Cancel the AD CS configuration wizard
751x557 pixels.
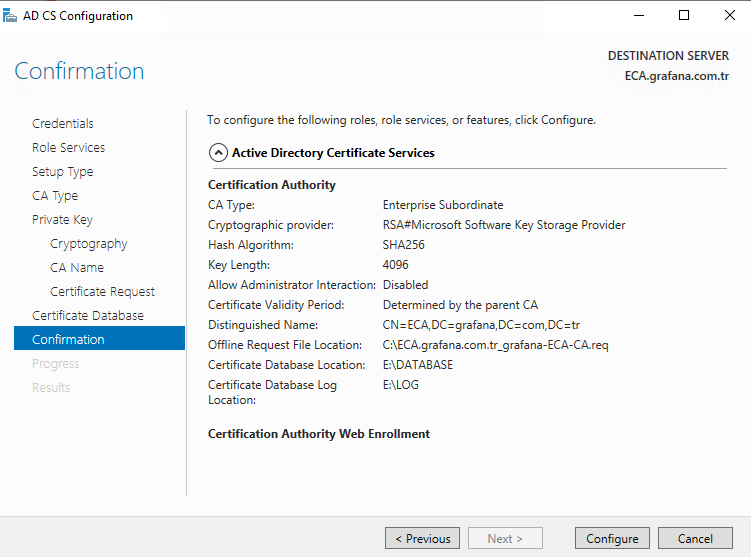coord(695,538)
